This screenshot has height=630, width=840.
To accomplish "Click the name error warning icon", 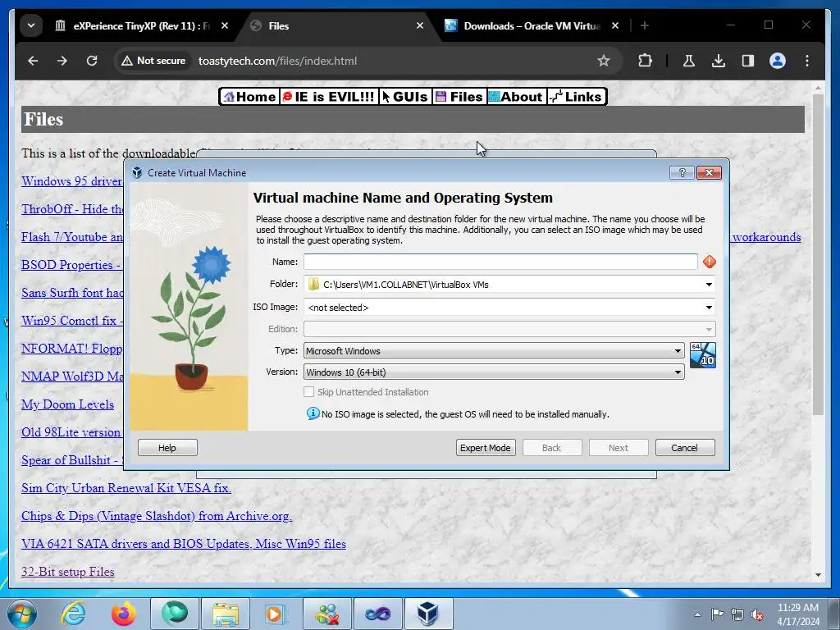I will click(x=710, y=262).
